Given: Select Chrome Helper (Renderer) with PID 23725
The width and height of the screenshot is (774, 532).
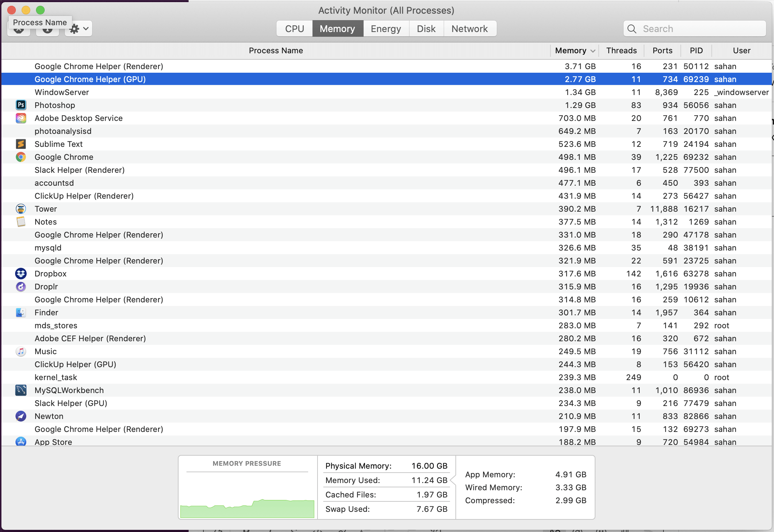Looking at the screenshot, I should pos(387,261).
